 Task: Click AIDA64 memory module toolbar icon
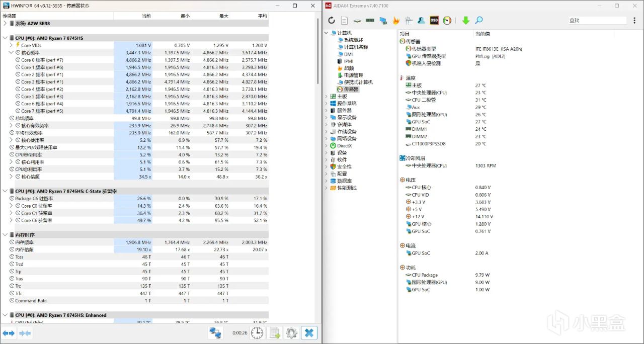pyautogui.click(x=370, y=20)
